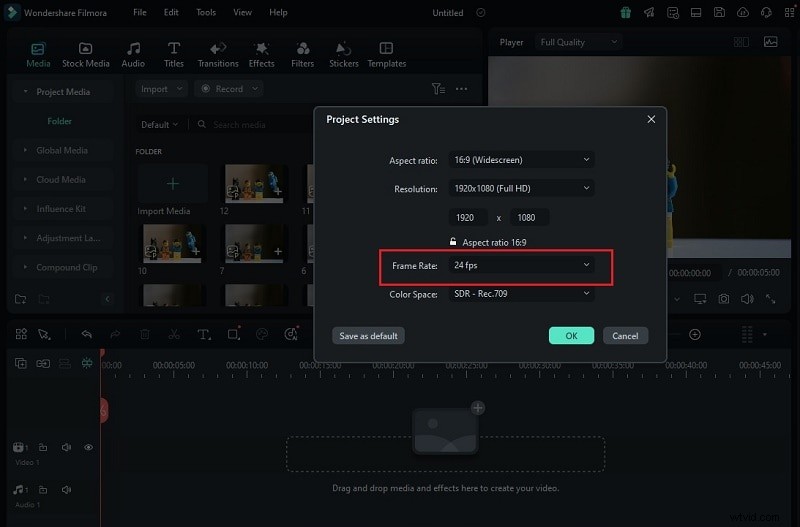The height and width of the screenshot is (527, 800).
Task: Click the Save as default button
Action: [370, 336]
